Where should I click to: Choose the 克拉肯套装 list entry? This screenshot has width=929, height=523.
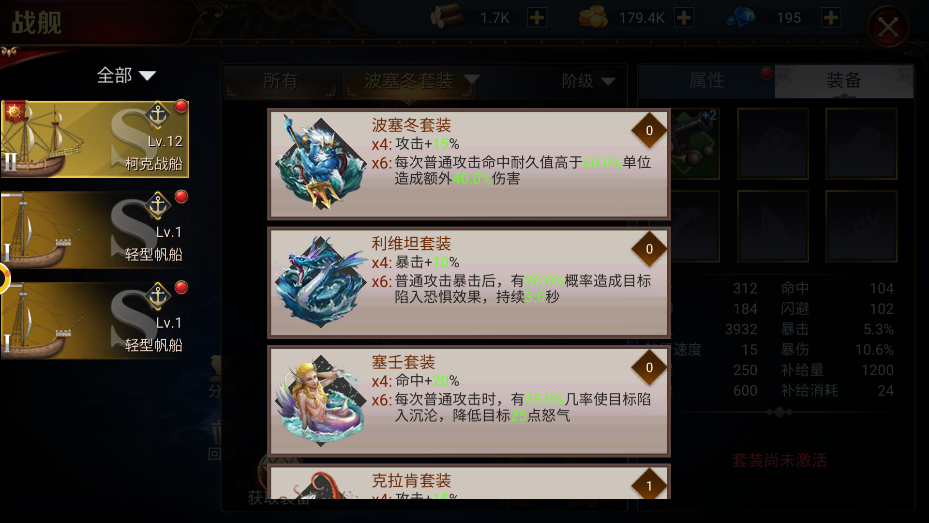click(x=469, y=482)
